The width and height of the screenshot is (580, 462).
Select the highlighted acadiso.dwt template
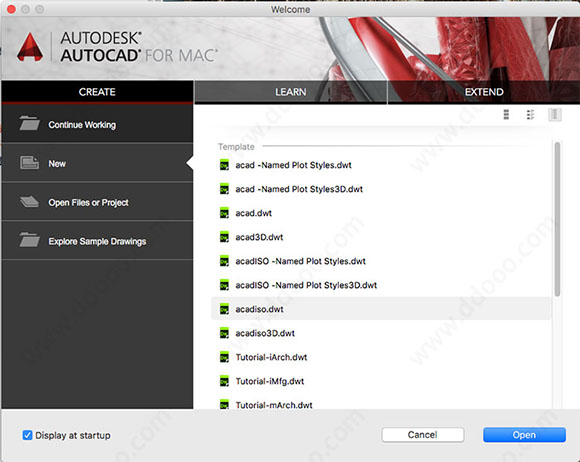click(x=381, y=309)
